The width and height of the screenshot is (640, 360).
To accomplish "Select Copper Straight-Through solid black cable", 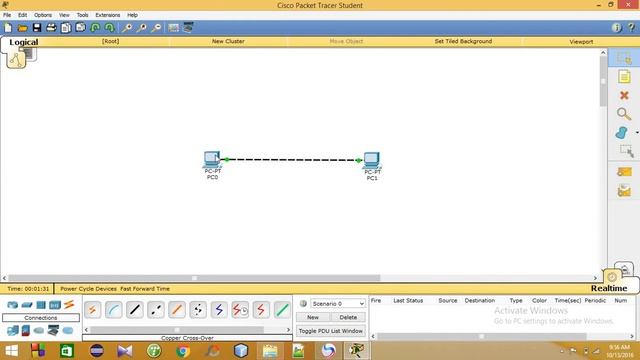I will coord(135,310).
